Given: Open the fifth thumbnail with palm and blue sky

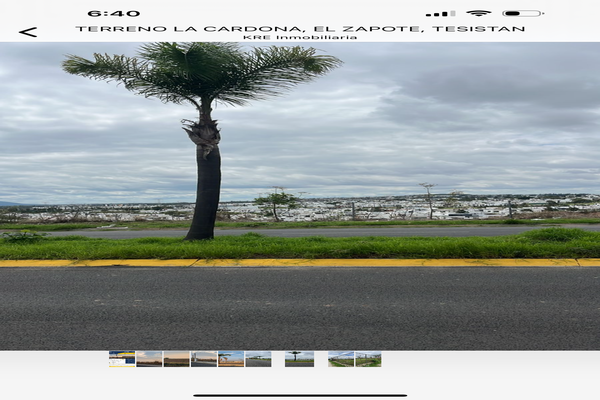Looking at the screenshot, I should [x=231, y=359].
